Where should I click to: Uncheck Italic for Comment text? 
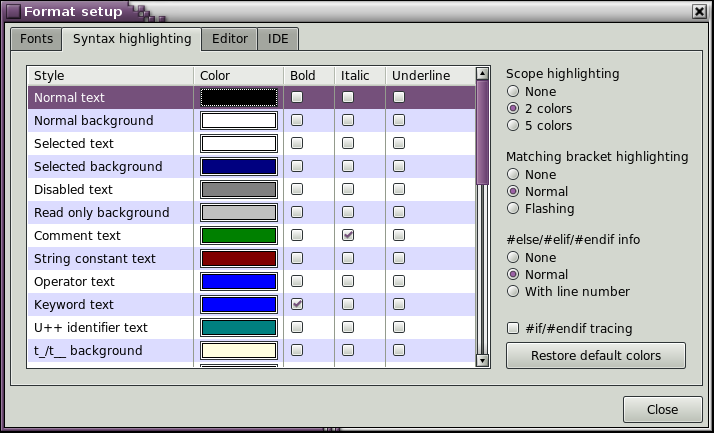[348, 236]
